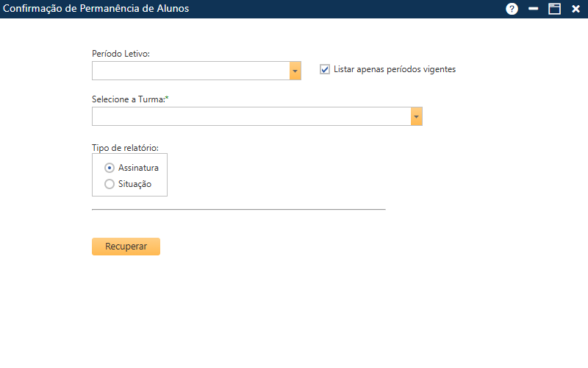The image size is (588, 368).
Task: Click the 'Situação' option label text
Action: click(x=135, y=184)
